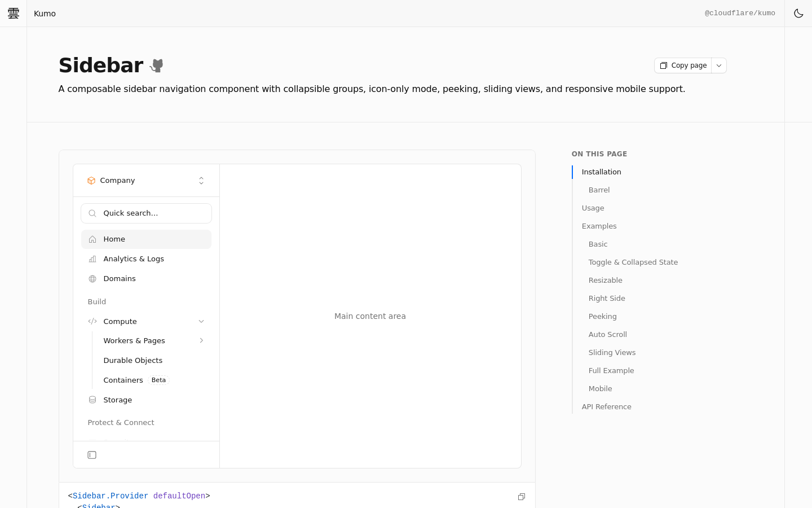Navigate to API Reference in the page outline
Screen dimensions: 812x508
[x=606, y=406]
